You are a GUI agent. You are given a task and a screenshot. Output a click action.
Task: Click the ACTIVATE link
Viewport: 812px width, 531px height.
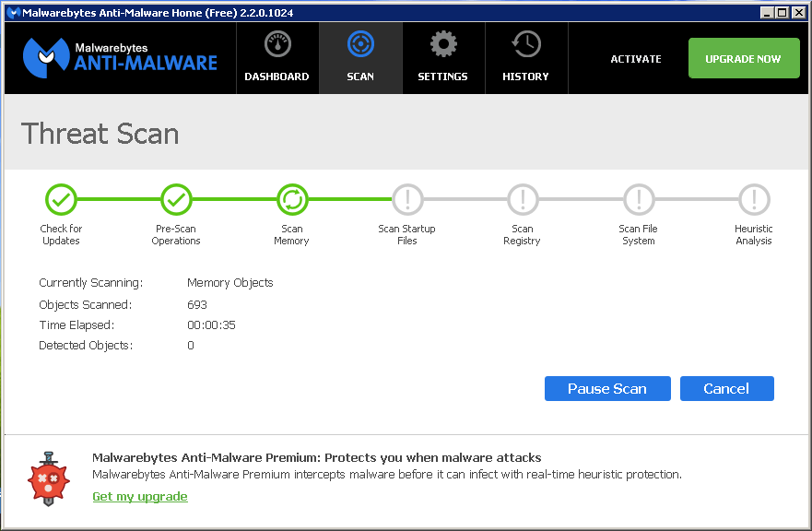click(x=636, y=59)
